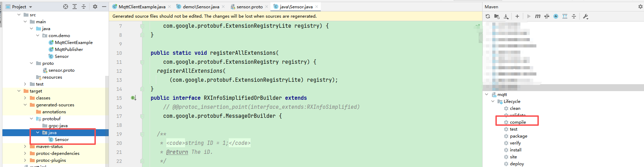Select sensor.proto file in project tree
The image size is (644, 167).
[61, 70]
